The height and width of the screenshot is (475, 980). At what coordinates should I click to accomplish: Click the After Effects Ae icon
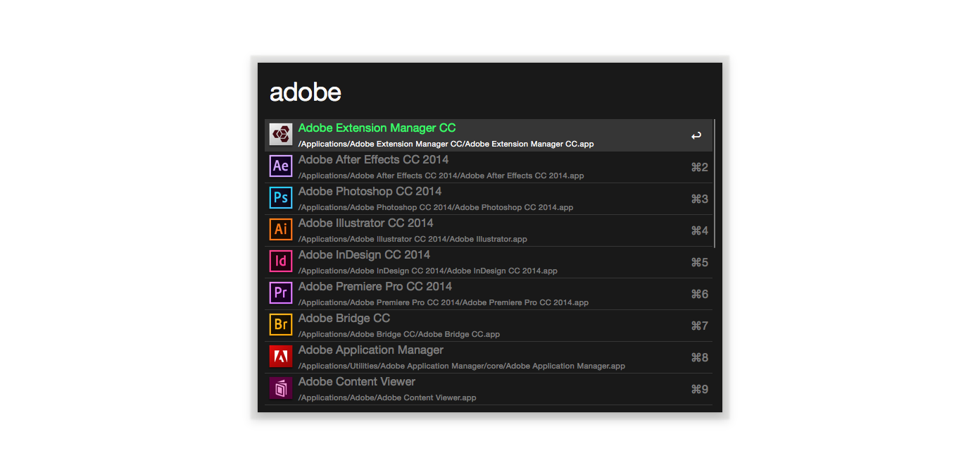tap(281, 166)
